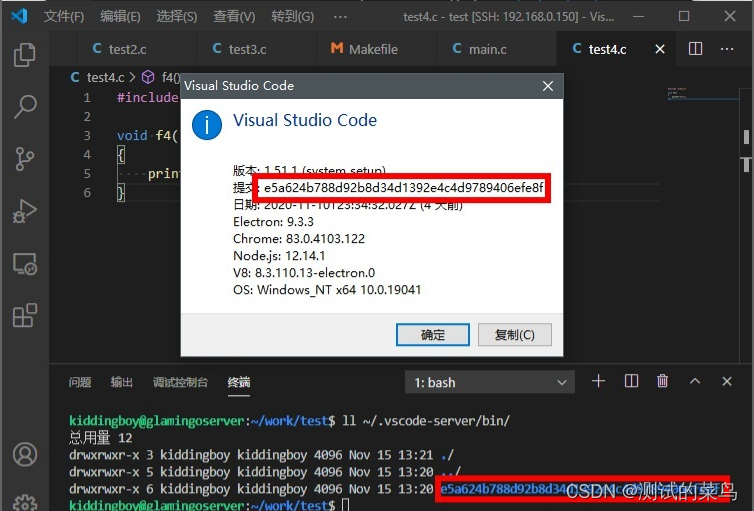Click the commit hash e5a624b788d9 in dialog
754x511 pixels.
pos(404,187)
